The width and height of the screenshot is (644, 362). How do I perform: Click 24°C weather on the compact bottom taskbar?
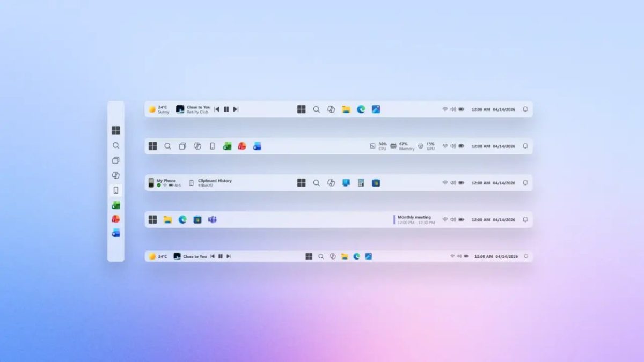(158, 256)
